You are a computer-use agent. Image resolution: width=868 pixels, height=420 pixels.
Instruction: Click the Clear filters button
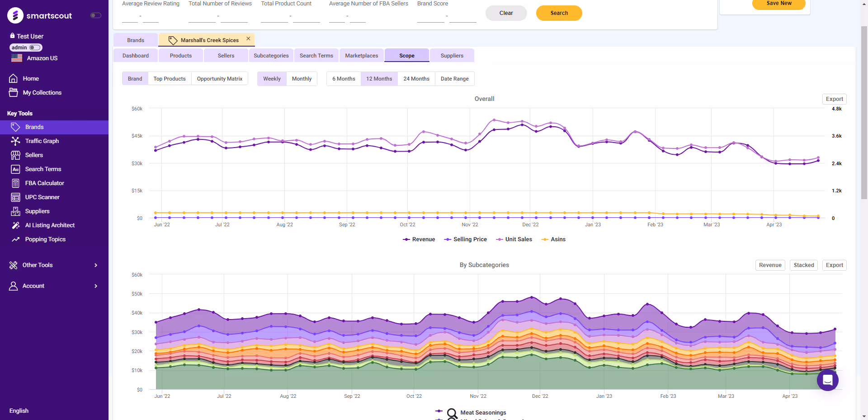coord(506,13)
